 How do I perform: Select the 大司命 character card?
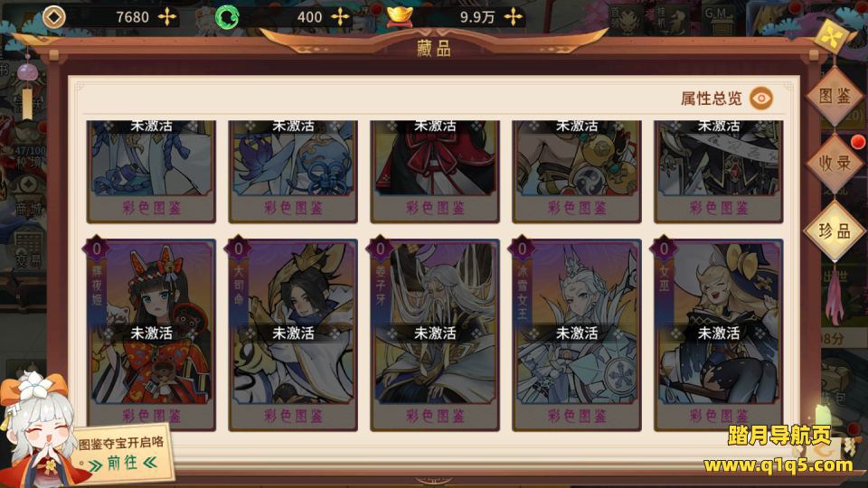pos(293,334)
